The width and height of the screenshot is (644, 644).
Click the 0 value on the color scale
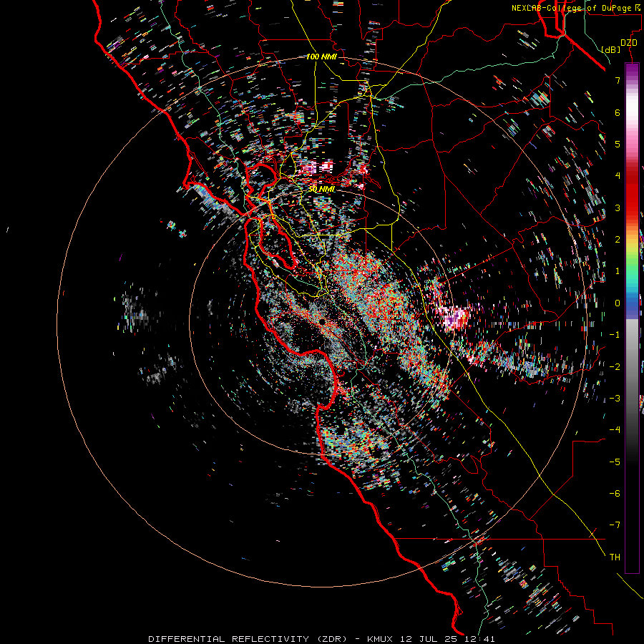pyautogui.click(x=618, y=303)
